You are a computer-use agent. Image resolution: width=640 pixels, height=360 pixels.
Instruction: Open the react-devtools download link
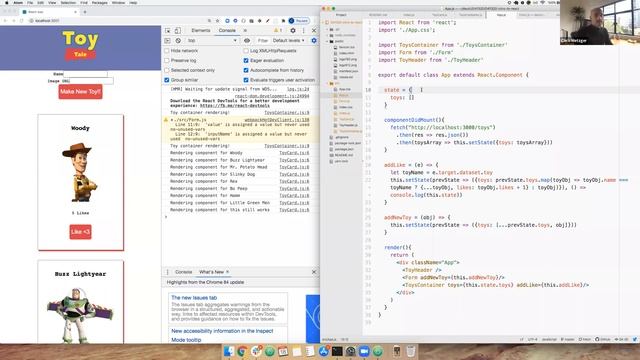pos(235,105)
